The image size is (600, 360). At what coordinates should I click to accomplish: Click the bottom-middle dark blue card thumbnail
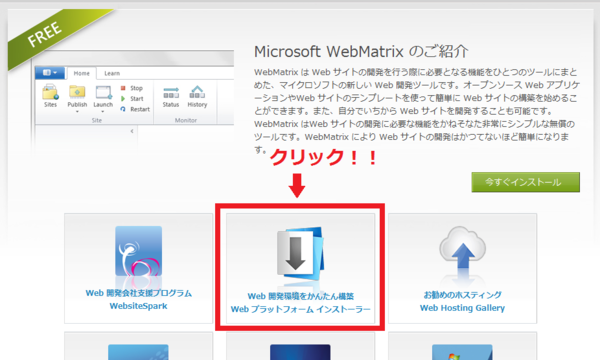click(x=300, y=352)
